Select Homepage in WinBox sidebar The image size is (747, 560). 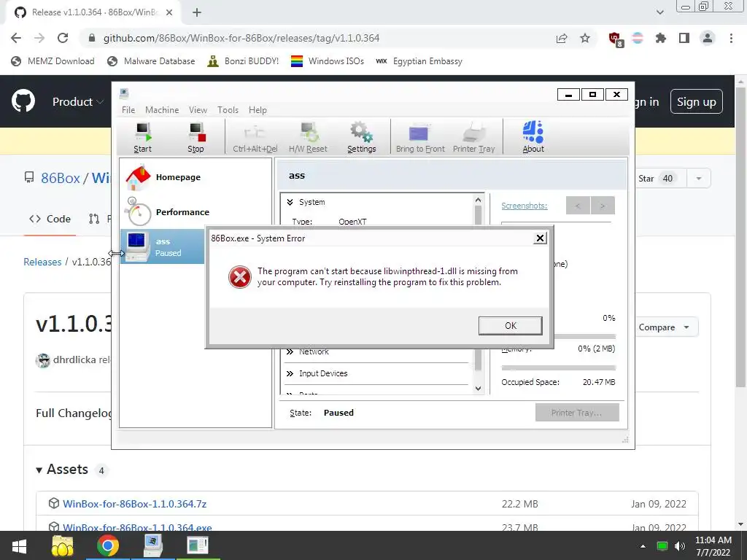pyautogui.click(x=196, y=177)
